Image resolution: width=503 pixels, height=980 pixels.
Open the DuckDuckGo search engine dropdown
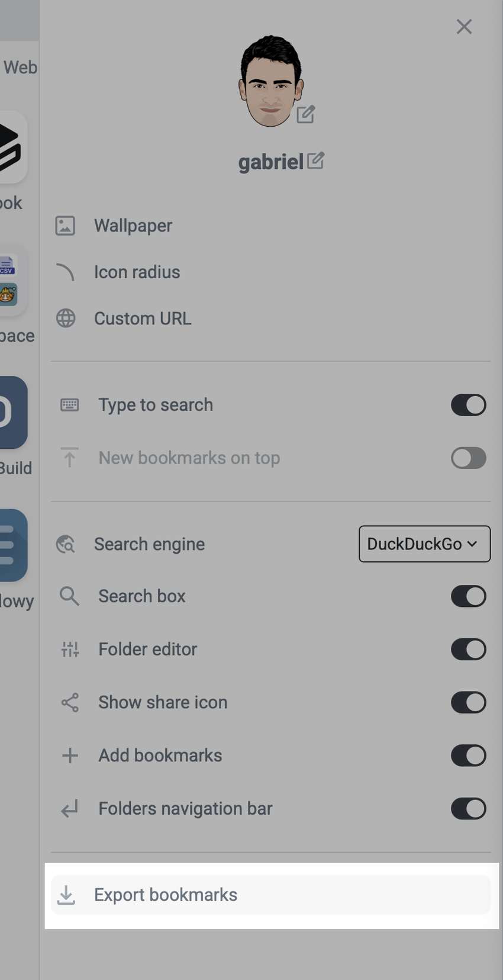tap(424, 544)
